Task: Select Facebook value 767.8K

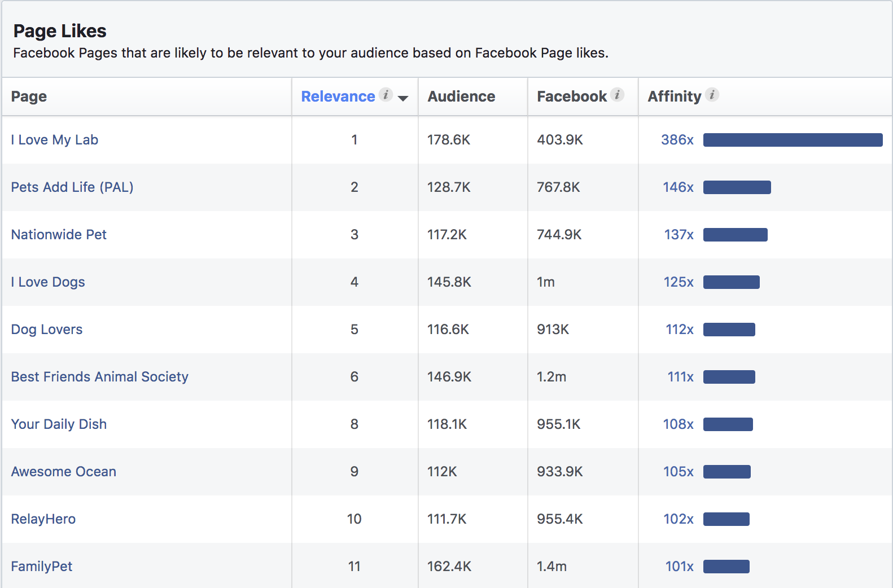Action: click(559, 187)
